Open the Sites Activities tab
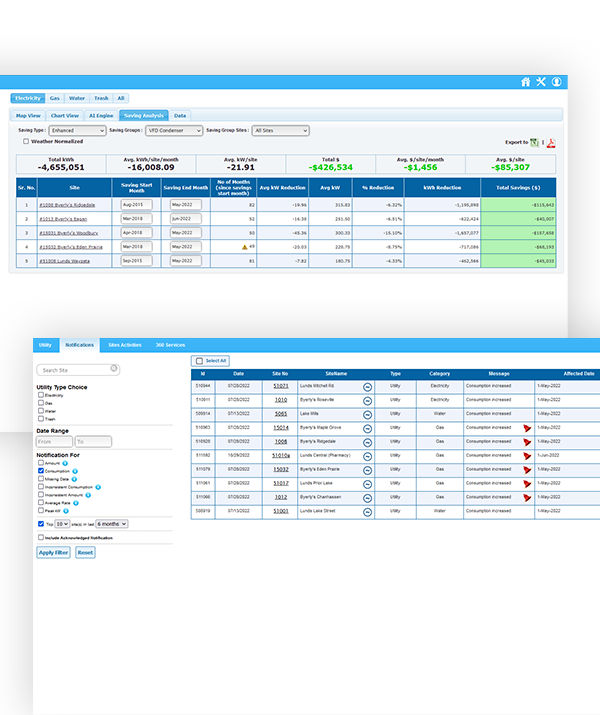Screen dimensions: 600x715 (125, 344)
